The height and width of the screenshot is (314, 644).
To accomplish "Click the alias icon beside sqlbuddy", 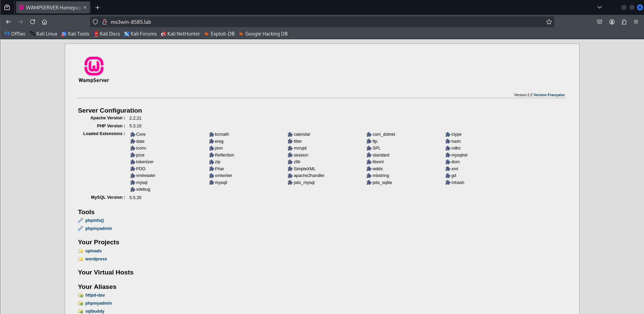I will point(81,311).
